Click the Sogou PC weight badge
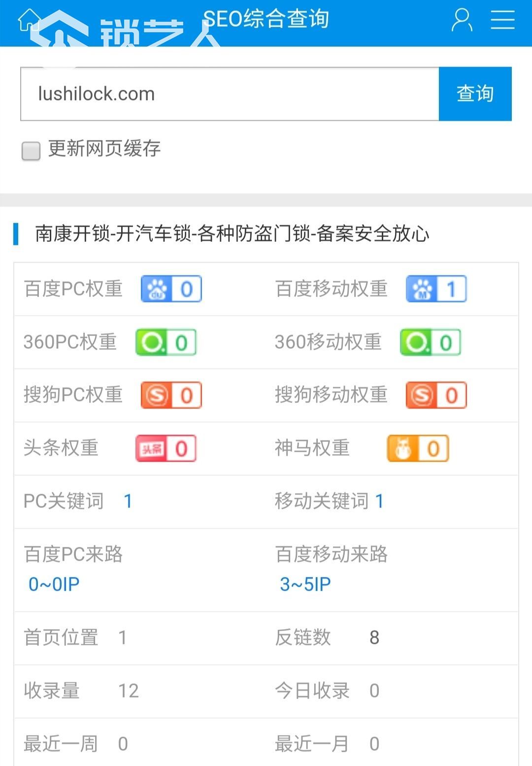532x766 pixels. tap(171, 395)
